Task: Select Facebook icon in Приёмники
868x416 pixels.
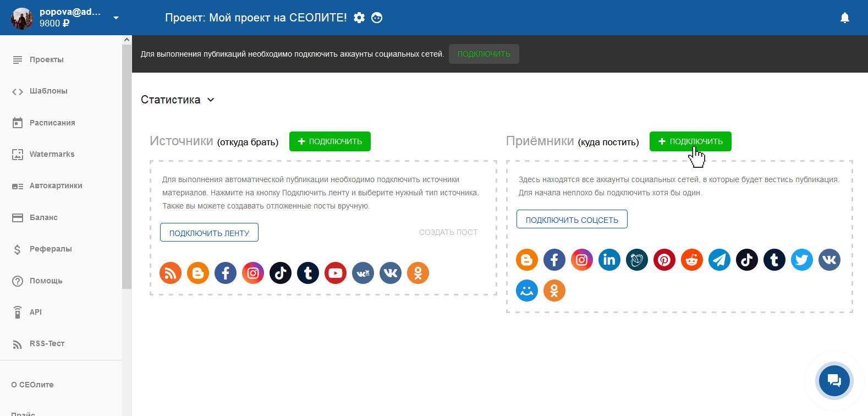Action: coord(554,260)
